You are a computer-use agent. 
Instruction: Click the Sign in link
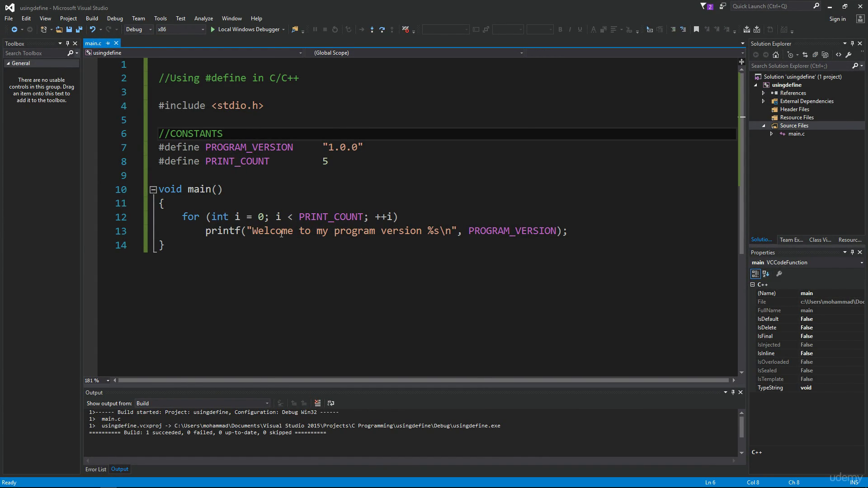(x=837, y=19)
